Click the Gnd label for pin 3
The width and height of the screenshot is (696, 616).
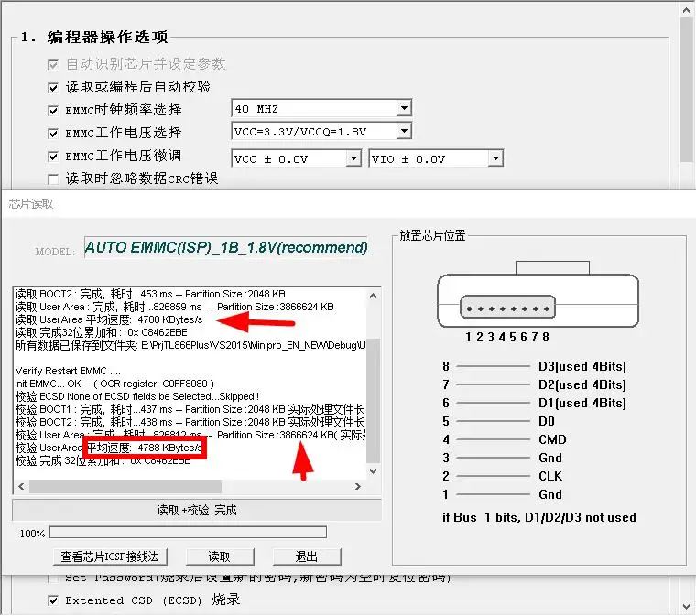click(x=550, y=458)
